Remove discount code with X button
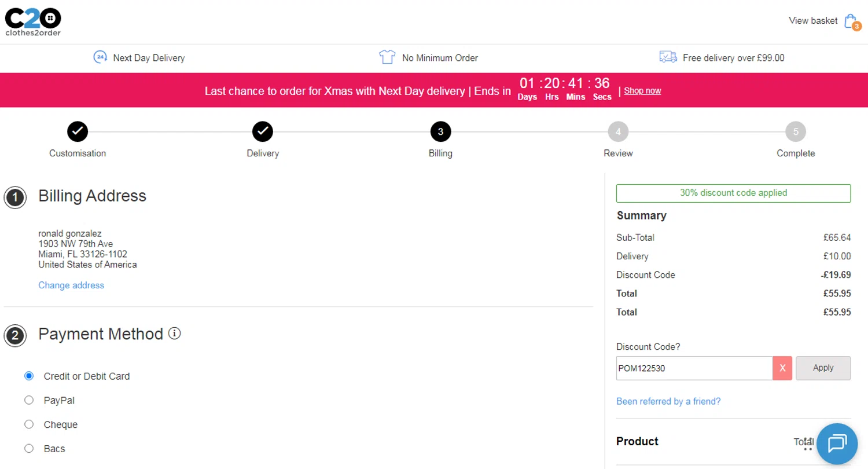This screenshot has height=469, width=868. (782, 368)
